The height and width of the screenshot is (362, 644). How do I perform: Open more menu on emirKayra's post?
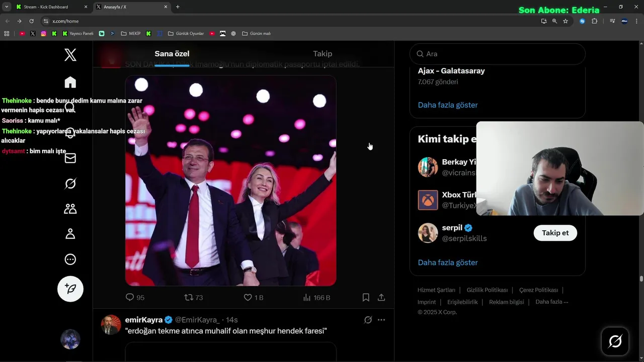click(381, 320)
